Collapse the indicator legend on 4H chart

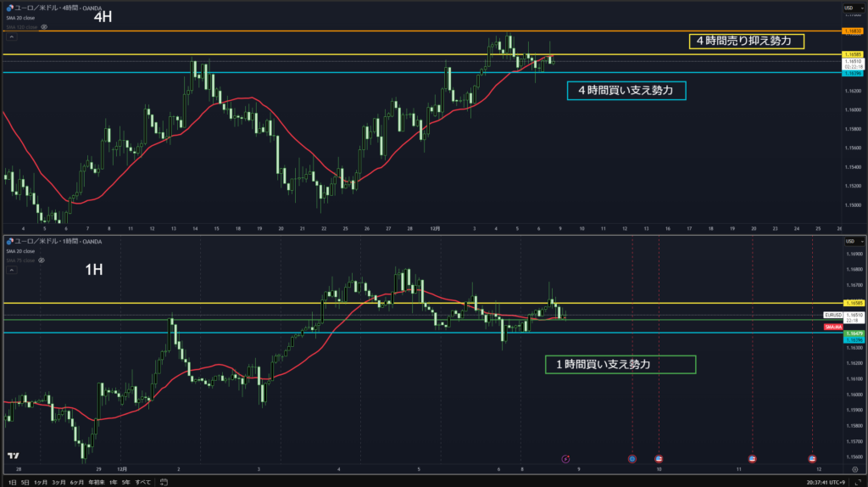point(11,36)
